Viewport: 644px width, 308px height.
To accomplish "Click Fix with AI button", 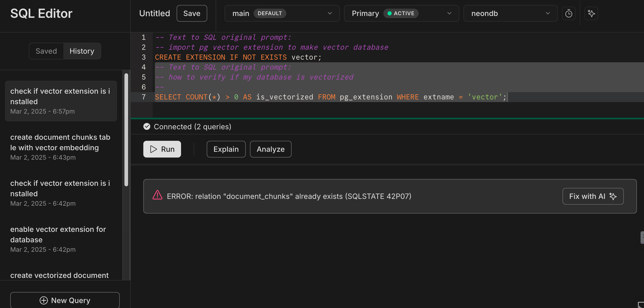I will coord(593,196).
